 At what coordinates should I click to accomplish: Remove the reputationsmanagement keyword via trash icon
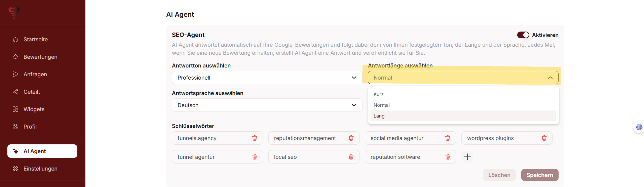click(x=351, y=138)
